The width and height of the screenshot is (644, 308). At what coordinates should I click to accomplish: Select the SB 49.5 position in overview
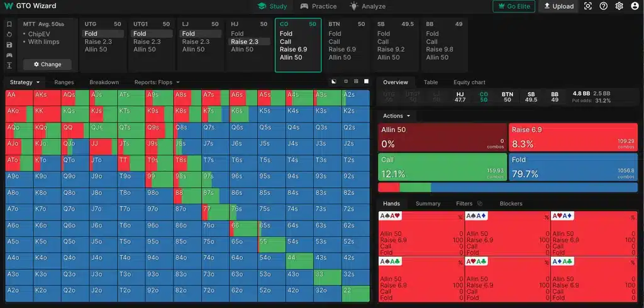[531, 97]
